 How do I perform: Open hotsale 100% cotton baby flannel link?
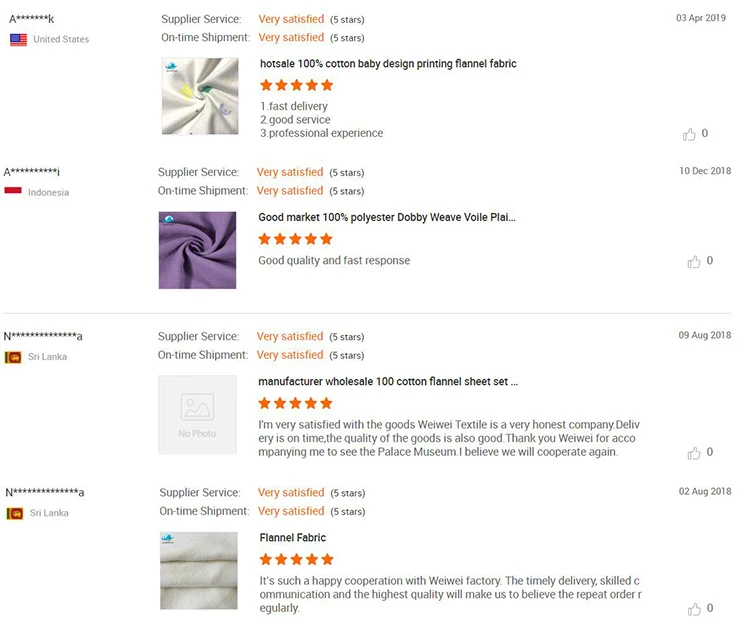coord(388,64)
